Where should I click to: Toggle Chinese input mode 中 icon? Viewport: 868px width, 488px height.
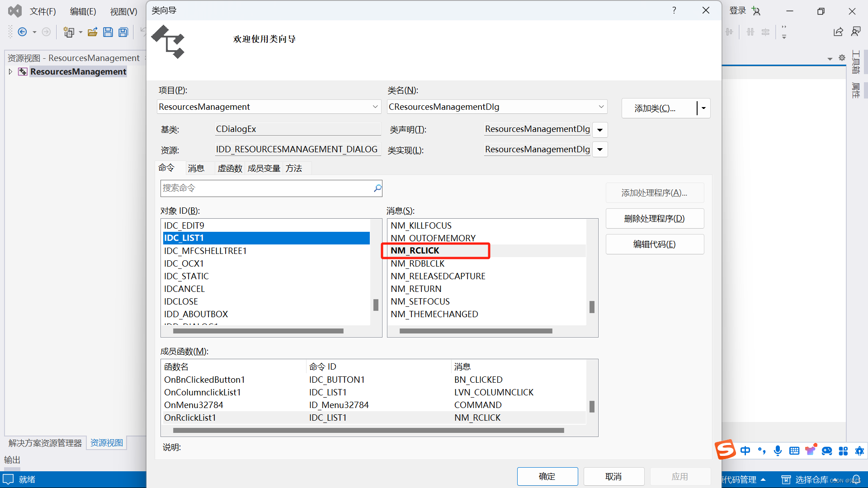pos(745,450)
